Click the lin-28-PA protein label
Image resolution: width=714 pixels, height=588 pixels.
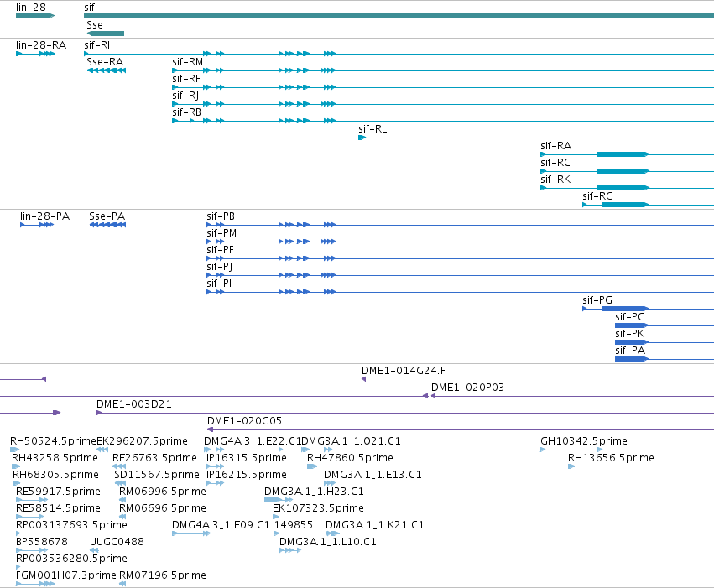click(44, 216)
